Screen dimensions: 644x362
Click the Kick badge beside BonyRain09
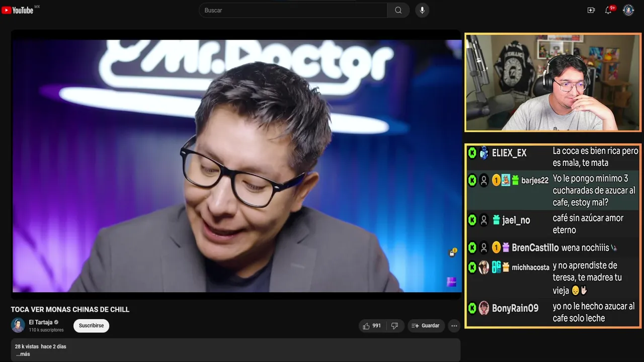[472, 308]
